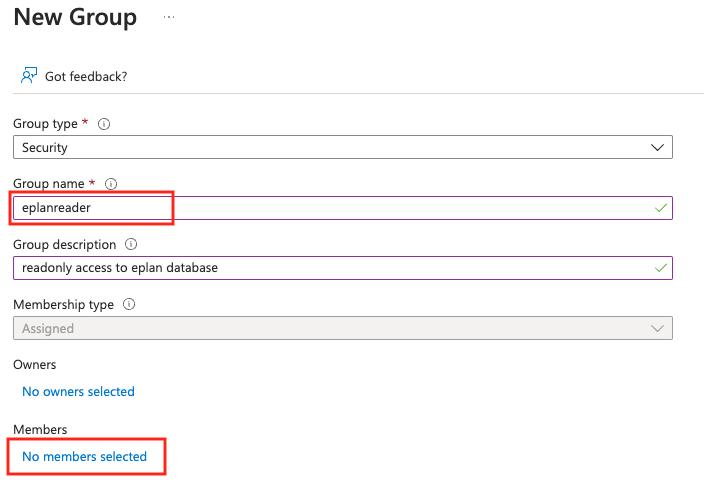Click the Group type label

click(46, 124)
